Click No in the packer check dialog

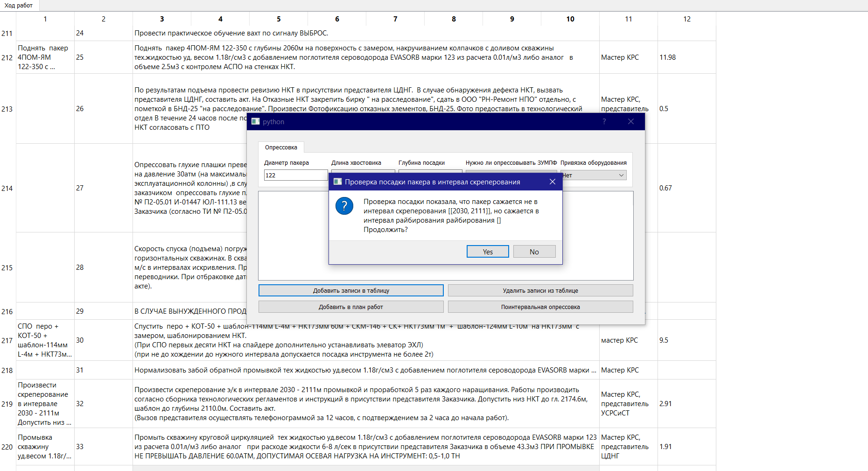[x=534, y=252]
